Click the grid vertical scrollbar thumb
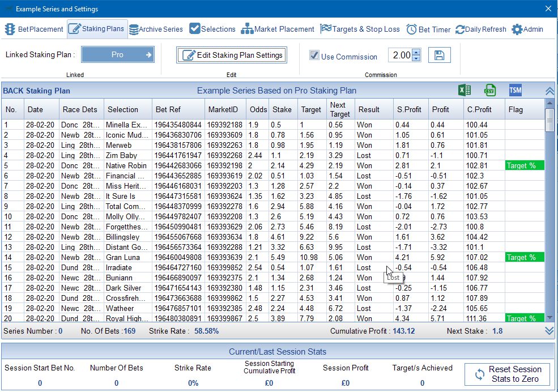The height and width of the screenshot is (392, 558). [x=550, y=120]
